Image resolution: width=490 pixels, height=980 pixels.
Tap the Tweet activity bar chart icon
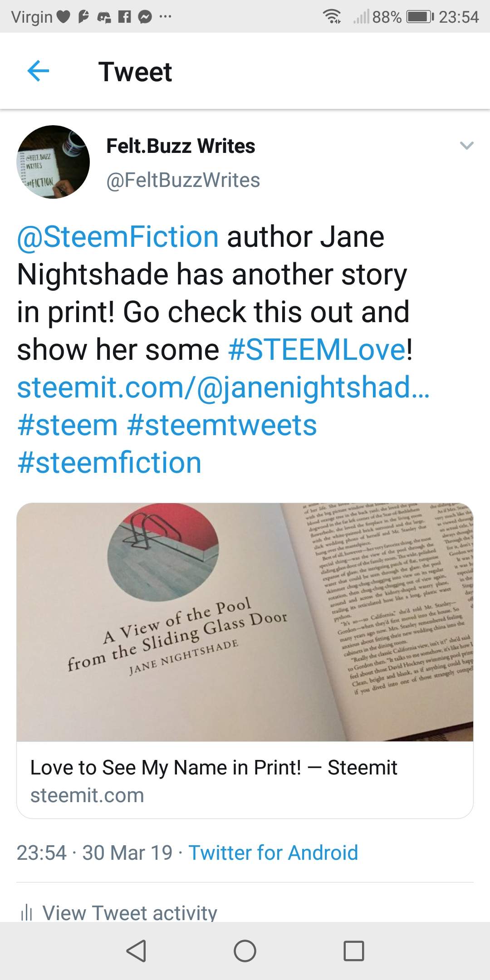point(27,912)
